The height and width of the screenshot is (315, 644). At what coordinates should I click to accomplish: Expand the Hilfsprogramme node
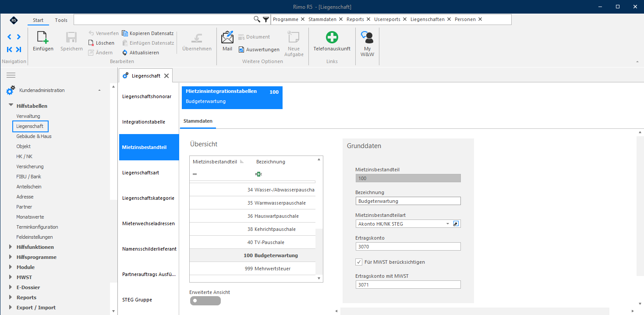click(11, 257)
